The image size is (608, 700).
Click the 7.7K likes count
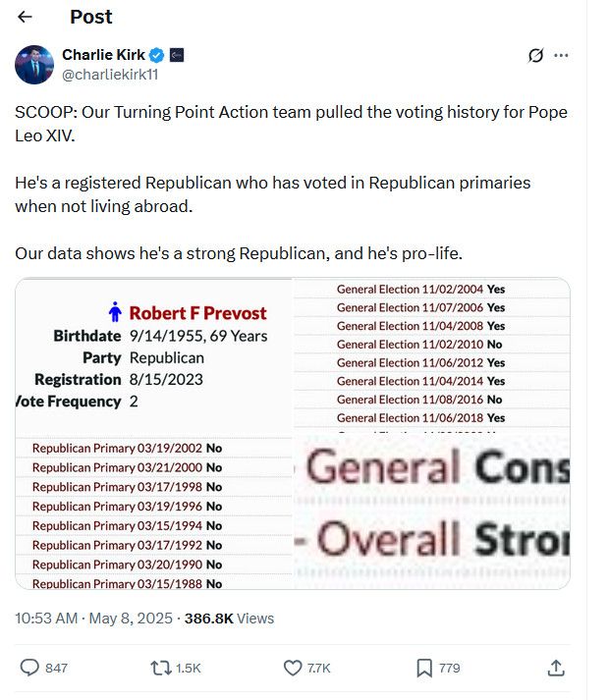318,668
